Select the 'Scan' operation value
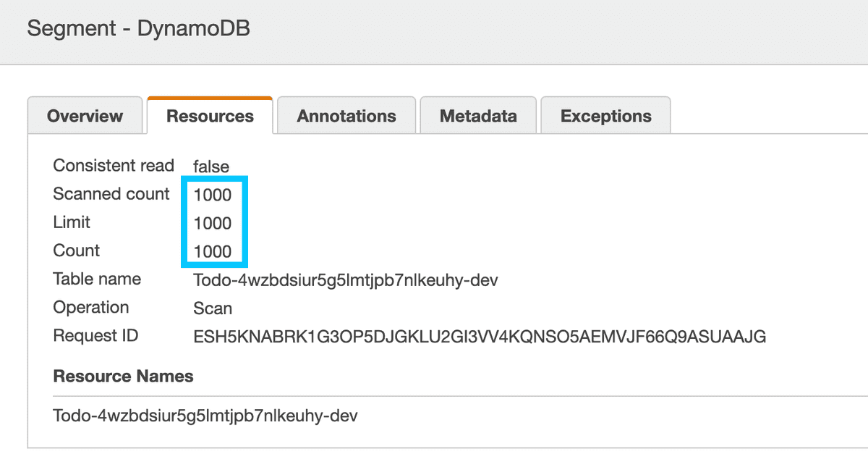Image resolution: width=868 pixels, height=467 pixels. (213, 308)
